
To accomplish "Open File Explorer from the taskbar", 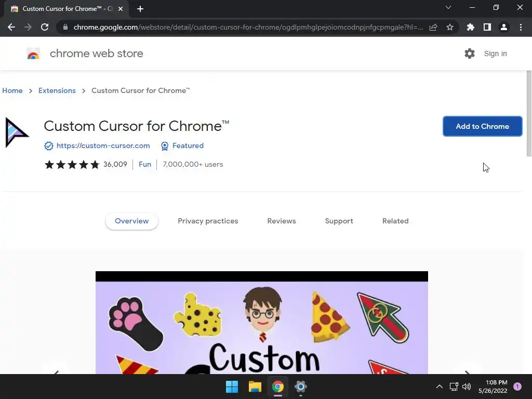I will tap(255, 387).
